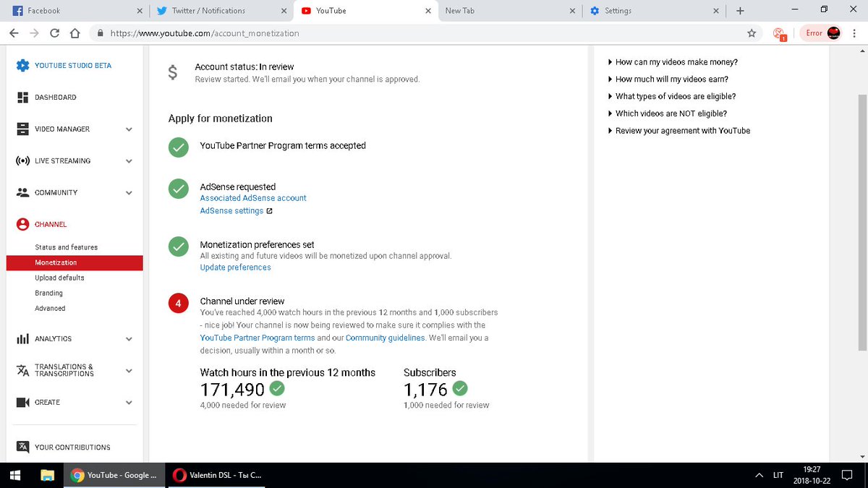
Task: Expand Translations & Transcriptions section
Action: click(x=129, y=371)
